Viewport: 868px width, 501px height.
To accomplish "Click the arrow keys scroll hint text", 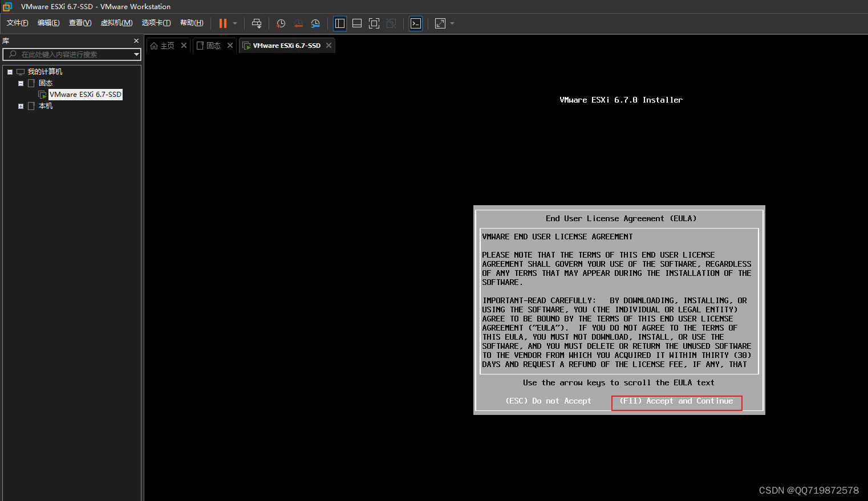I will click(x=619, y=382).
